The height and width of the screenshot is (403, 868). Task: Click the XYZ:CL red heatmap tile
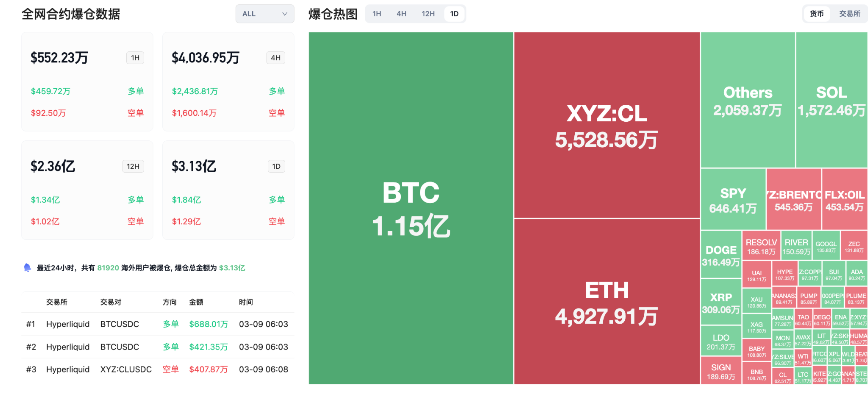pos(606,125)
